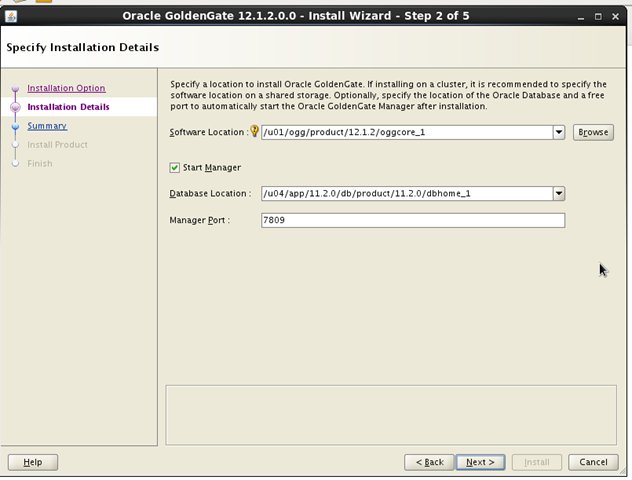Select the Installation Details step
632x480 pixels.
[x=69, y=107]
